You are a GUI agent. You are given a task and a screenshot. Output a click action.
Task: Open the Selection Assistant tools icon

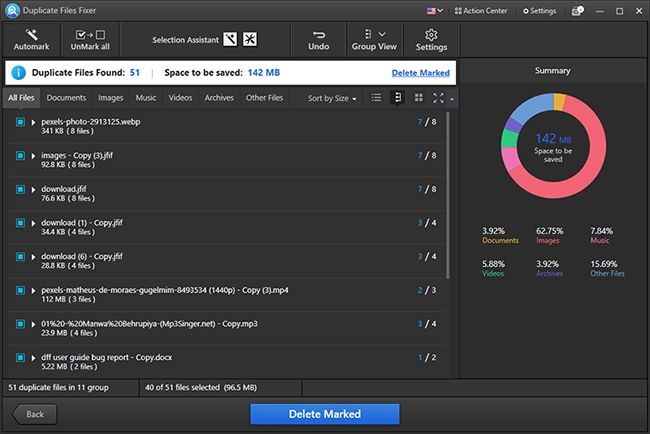tap(250, 39)
